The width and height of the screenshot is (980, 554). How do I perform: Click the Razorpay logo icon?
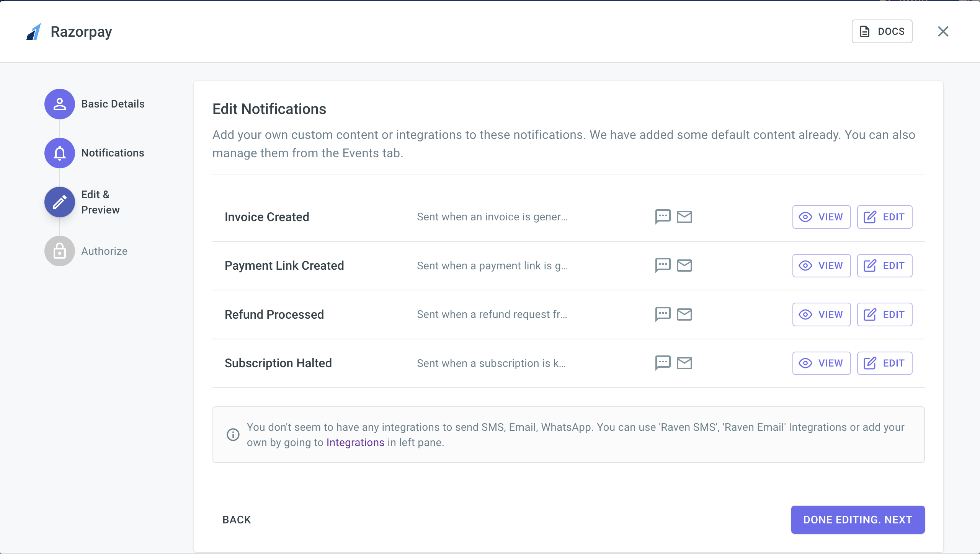coord(34,32)
